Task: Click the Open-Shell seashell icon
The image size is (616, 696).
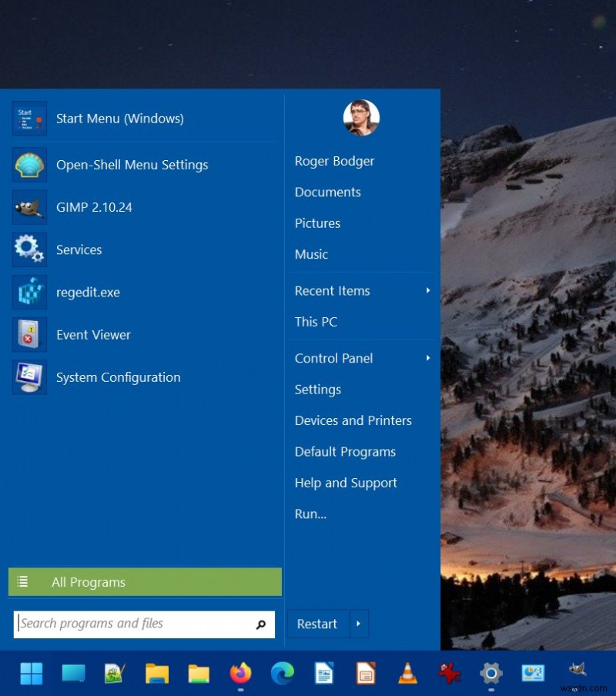Action: pos(29,165)
